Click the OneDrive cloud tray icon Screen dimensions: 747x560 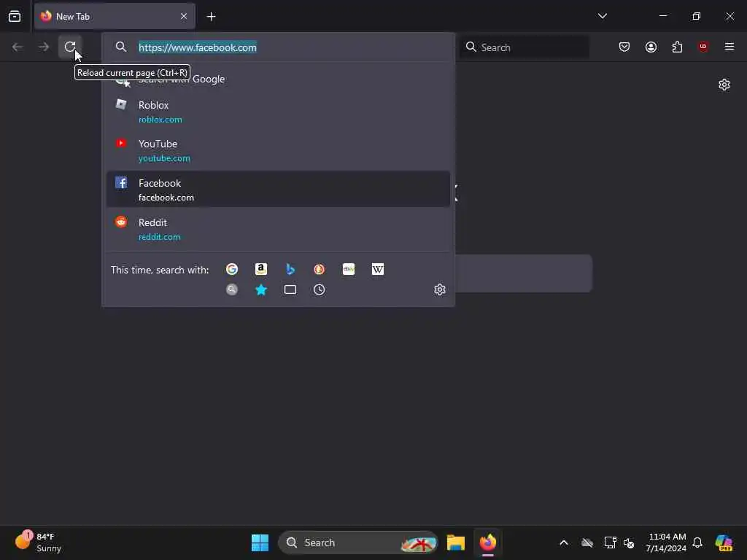(587, 542)
